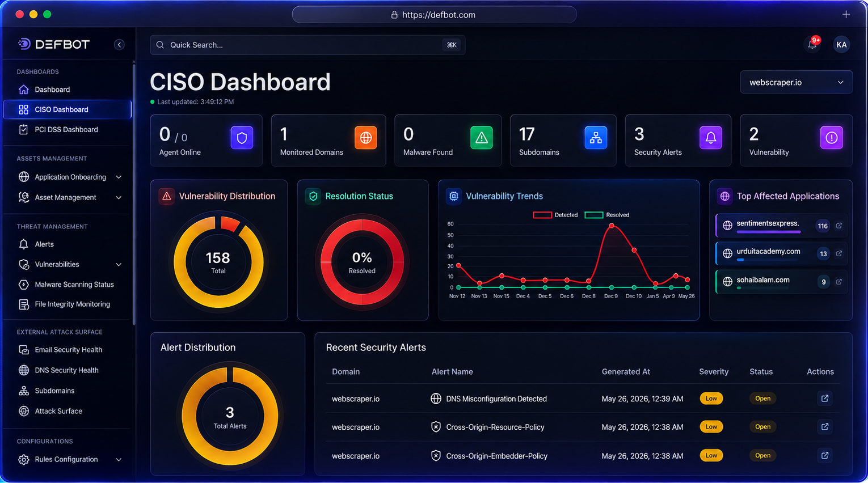Click the magnifier icon in Quick Search

pyautogui.click(x=160, y=45)
